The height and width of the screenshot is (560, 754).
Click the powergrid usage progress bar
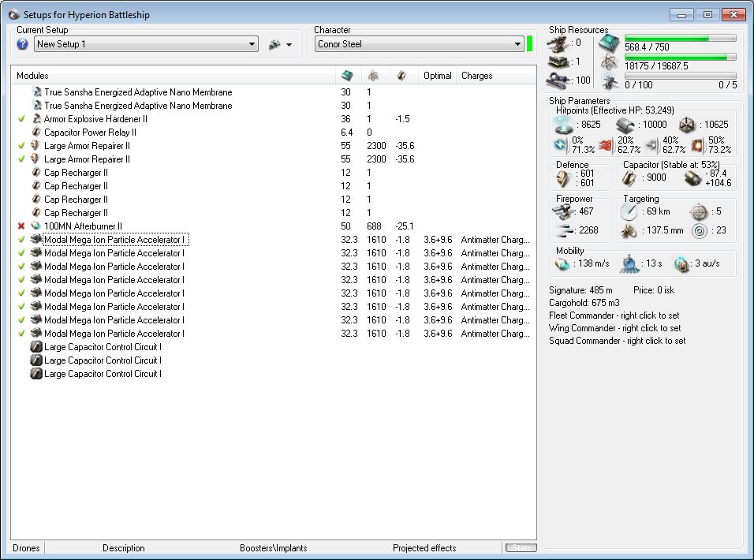tap(680, 58)
